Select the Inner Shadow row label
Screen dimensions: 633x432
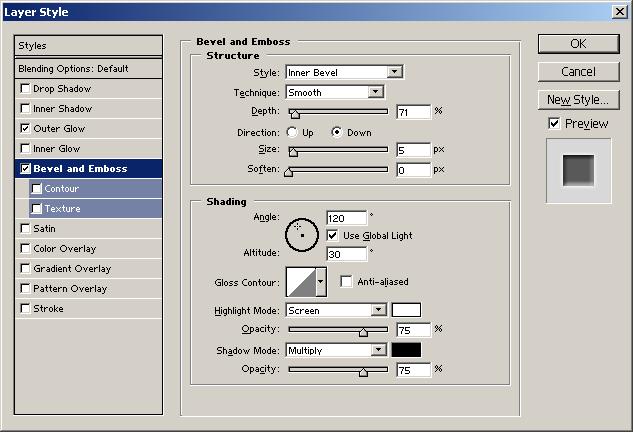(x=63, y=109)
